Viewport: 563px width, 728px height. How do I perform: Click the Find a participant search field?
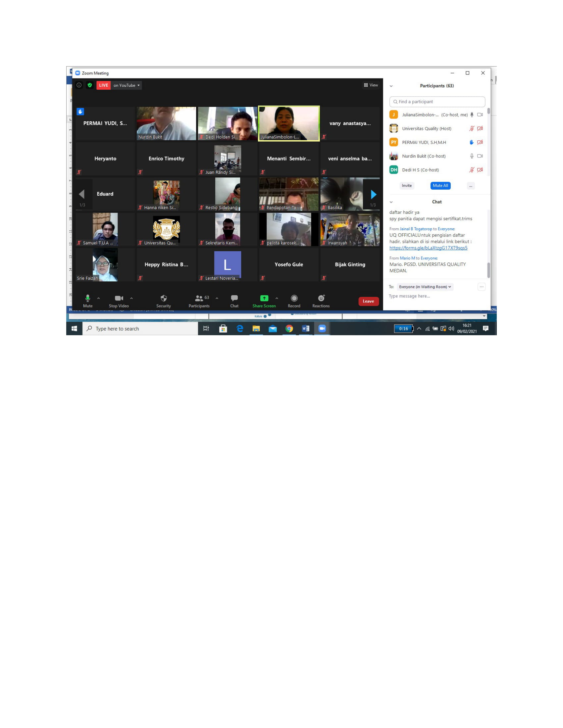437,102
